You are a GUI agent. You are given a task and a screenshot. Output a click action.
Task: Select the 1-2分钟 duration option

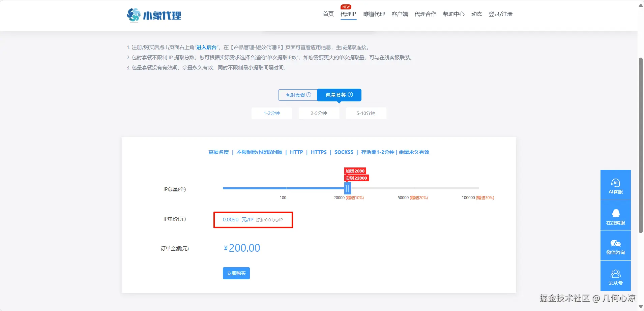tap(271, 113)
